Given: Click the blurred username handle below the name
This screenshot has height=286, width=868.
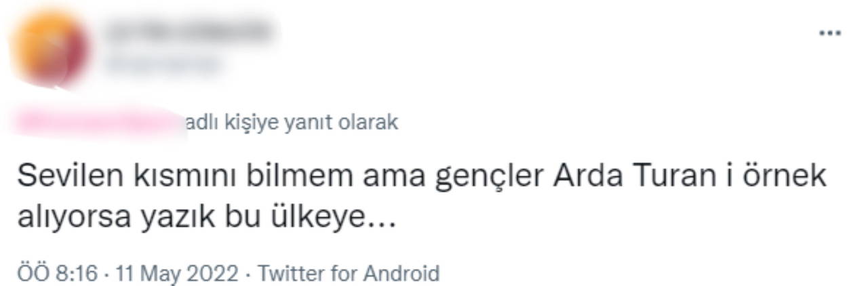Looking at the screenshot, I should (163, 64).
